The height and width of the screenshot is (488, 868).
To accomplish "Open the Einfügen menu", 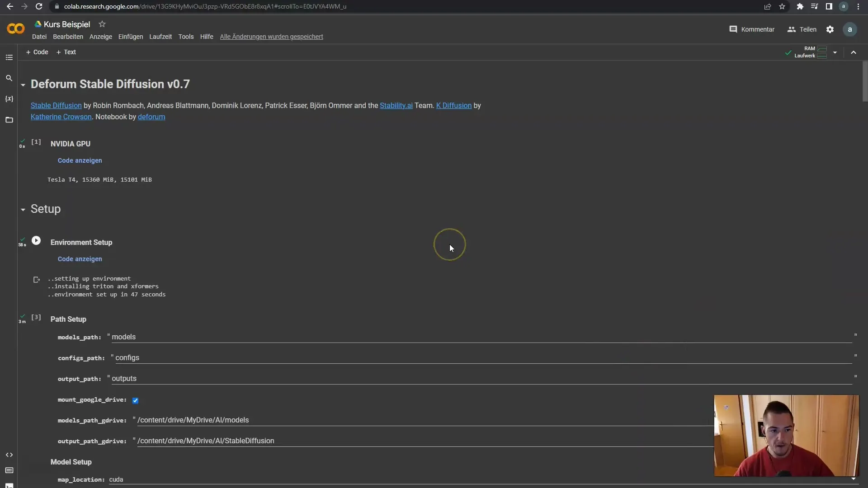I will click(x=131, y=37).
